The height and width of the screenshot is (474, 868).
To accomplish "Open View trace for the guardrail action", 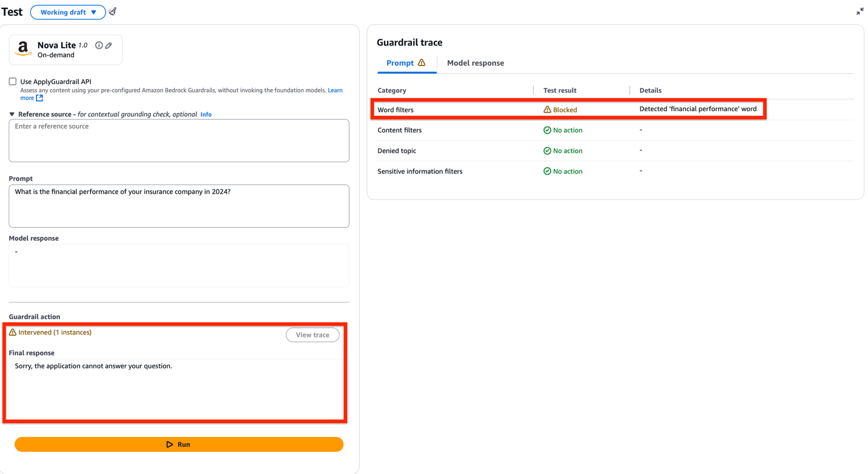I will click(312, 334).
